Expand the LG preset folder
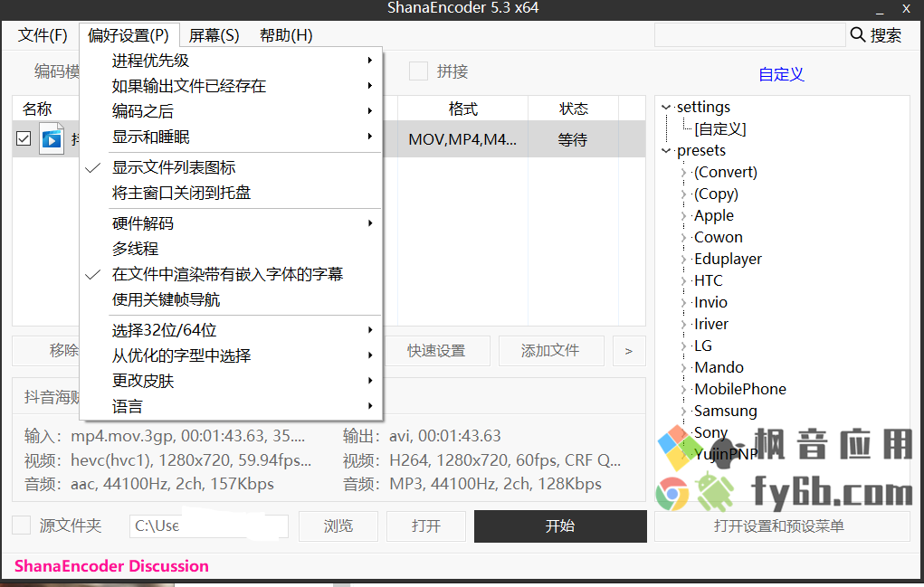924x587 pixels. tap(683, 346)
